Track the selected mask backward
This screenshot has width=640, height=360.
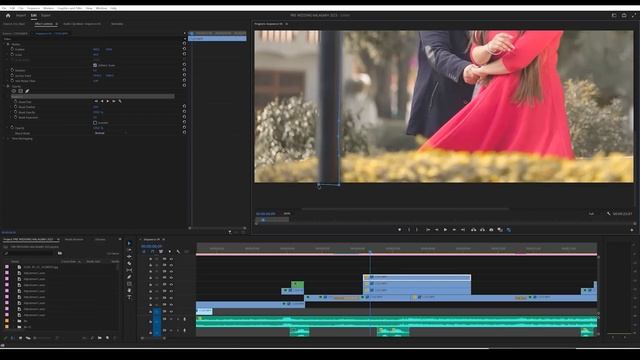102,101
